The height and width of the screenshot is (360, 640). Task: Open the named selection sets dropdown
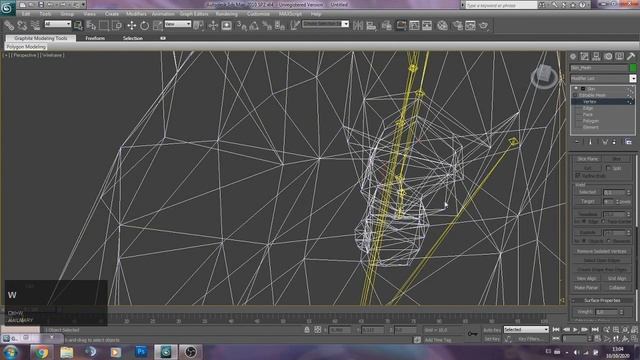(325, 24)
